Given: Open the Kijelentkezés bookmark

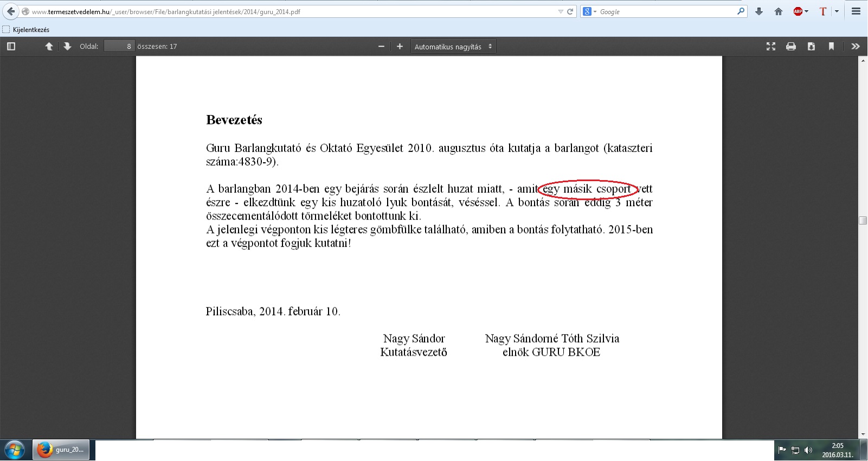Looking at the screenshot, I should (26, 30).
